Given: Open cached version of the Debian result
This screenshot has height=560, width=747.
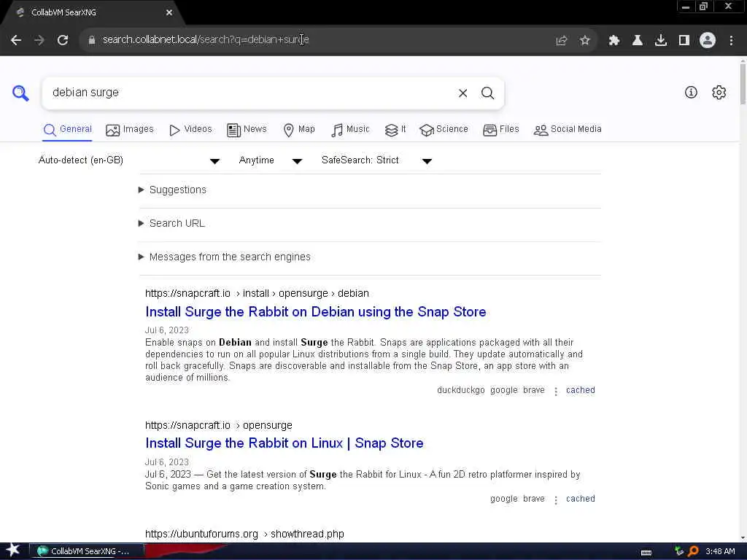Looking at the screenshot, I should [x=580, y=391].
